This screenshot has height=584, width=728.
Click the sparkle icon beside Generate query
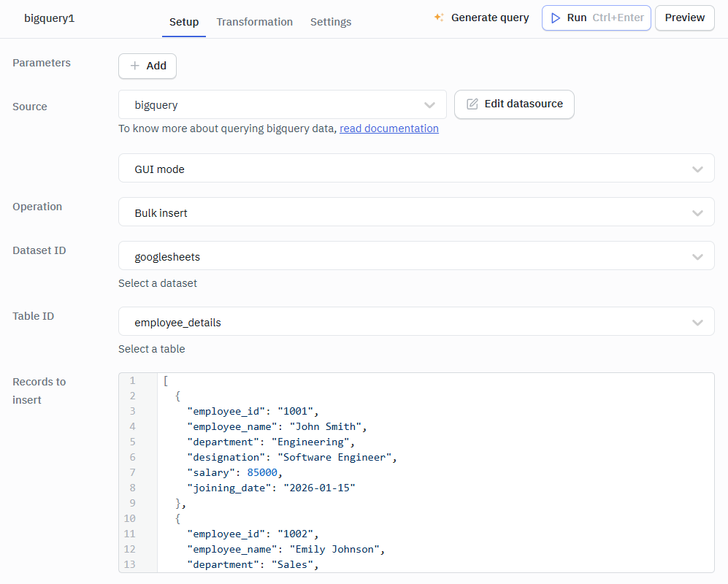click(439, 18)
